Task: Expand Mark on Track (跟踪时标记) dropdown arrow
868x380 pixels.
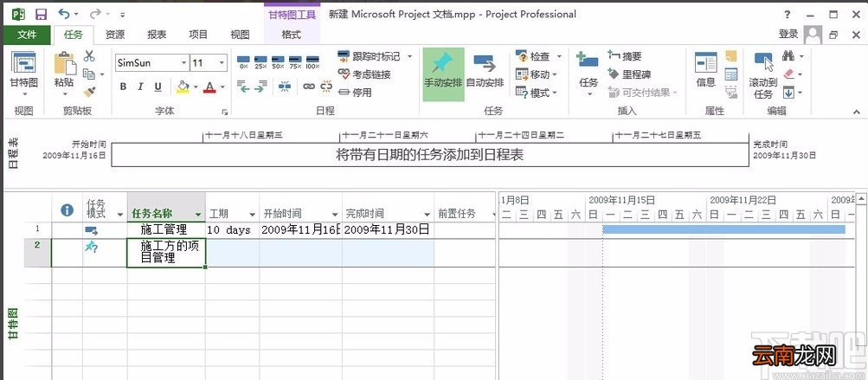Action: click(x=410, y=56)
